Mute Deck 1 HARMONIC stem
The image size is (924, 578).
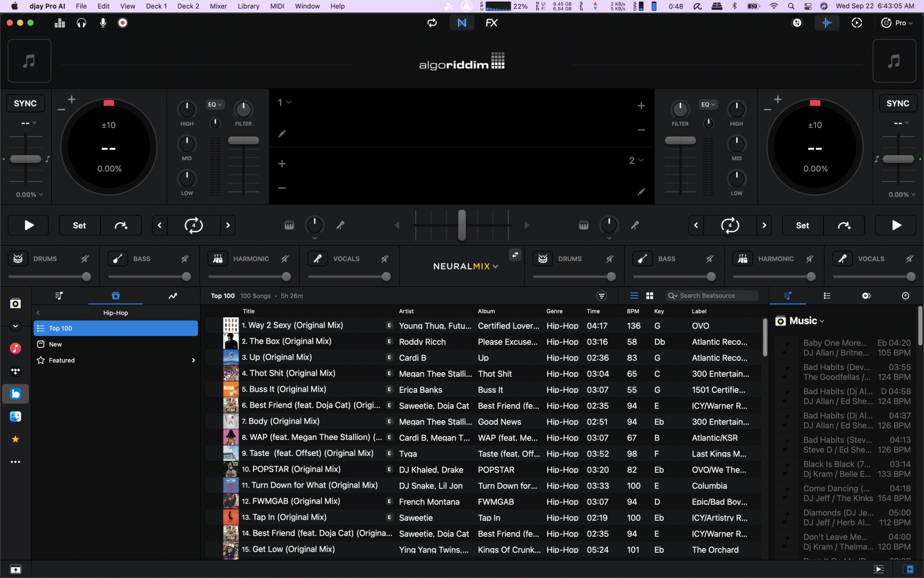pyautogui.click(x=284, y=259)
